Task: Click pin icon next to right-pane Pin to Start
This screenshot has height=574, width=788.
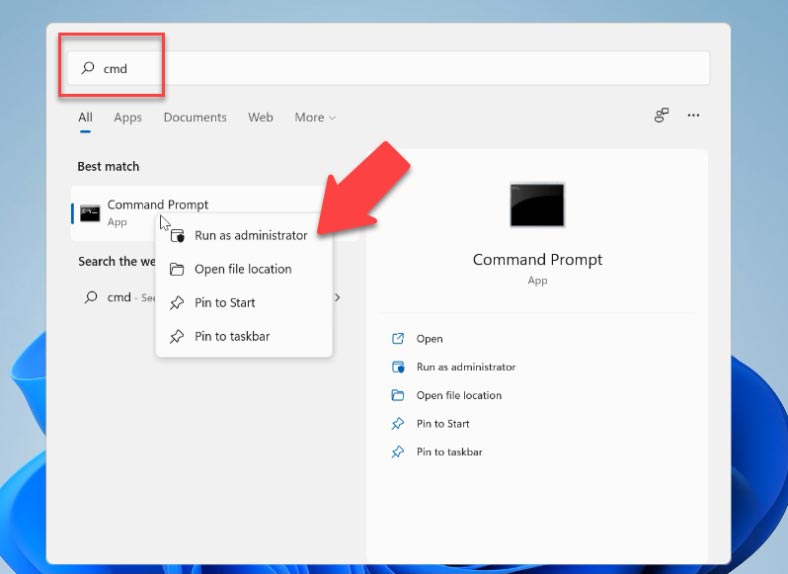Action: [398, 424]
